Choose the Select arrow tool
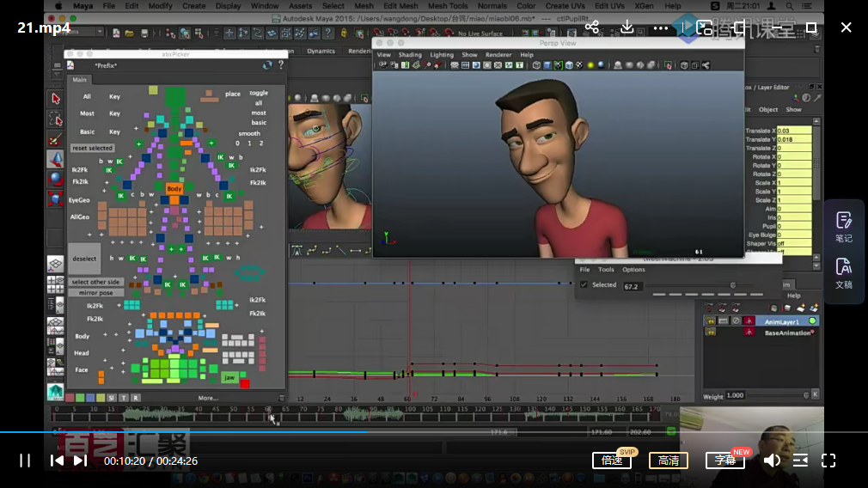Viewport: 868px width, 488px height. [x=55, y=99]
